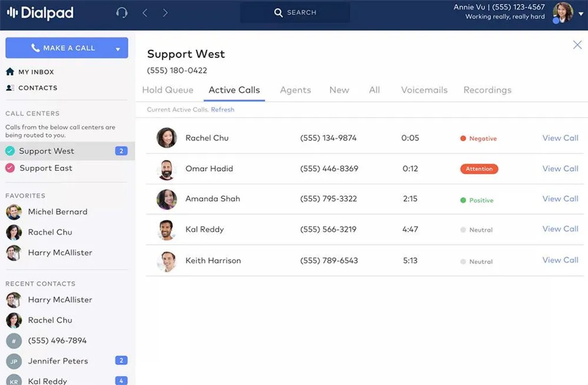The image size is (588, 385).
Task: Close the Support West panel
Action: [x=577, y=46]
